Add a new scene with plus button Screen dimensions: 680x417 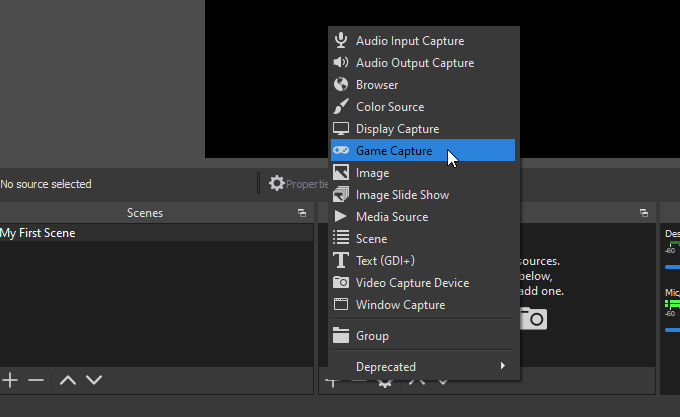(11, 380)
